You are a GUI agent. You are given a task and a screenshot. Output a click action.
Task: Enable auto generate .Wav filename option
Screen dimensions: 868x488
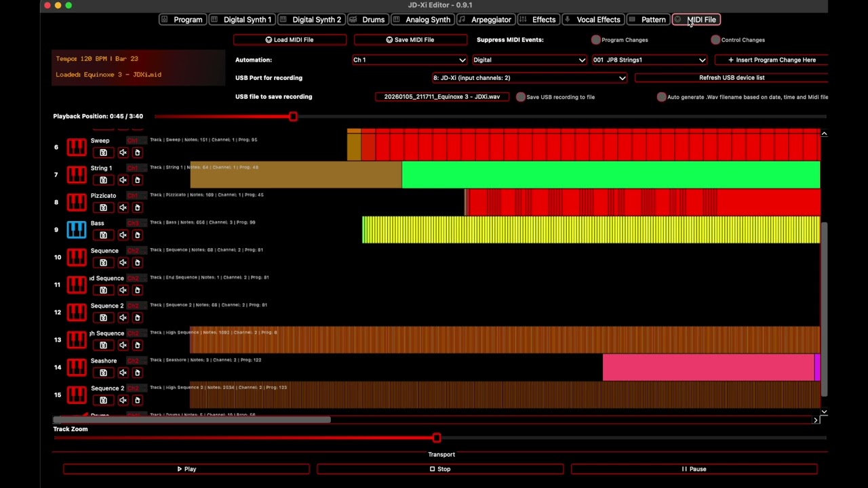pos(662,97)
